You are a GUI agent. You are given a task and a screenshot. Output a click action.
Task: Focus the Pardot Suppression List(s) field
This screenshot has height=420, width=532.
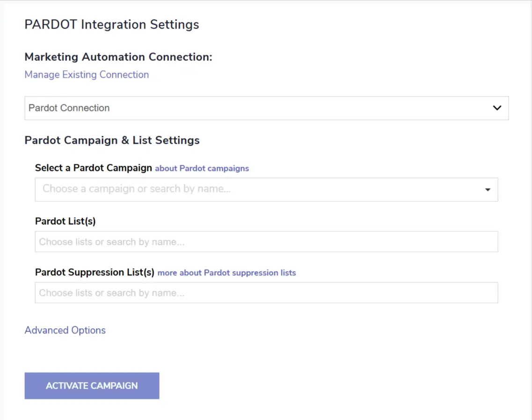266,293
